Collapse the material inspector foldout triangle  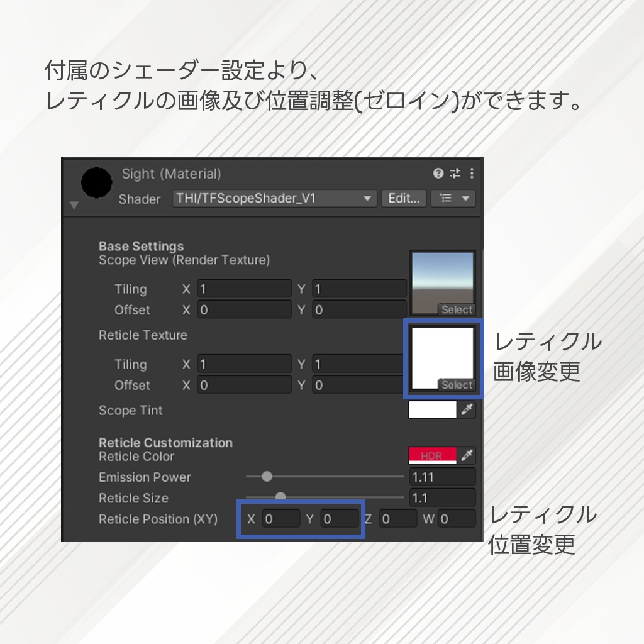74,204
